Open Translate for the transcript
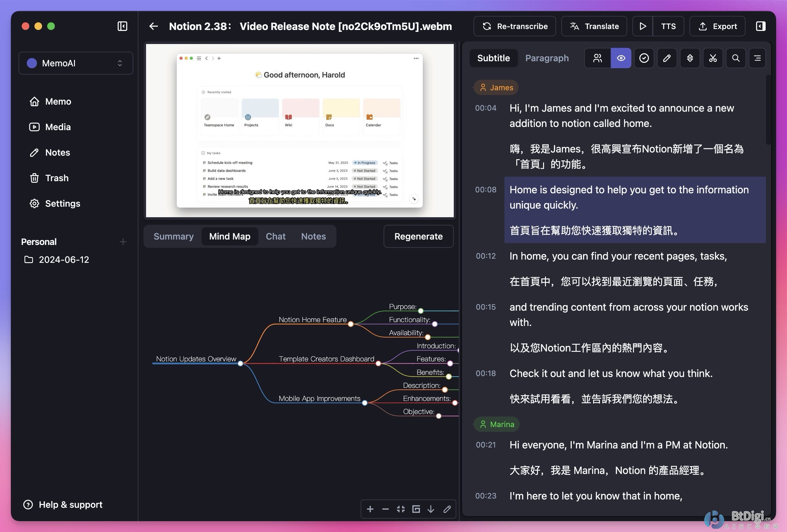Screen dimensions: 787x532 coord(594,26)
